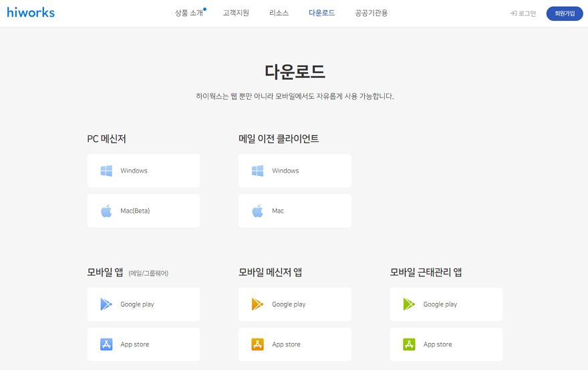Click blue App store icon under 모바일 앱
The height and width of the screenshot is (370, 588).
106,344
